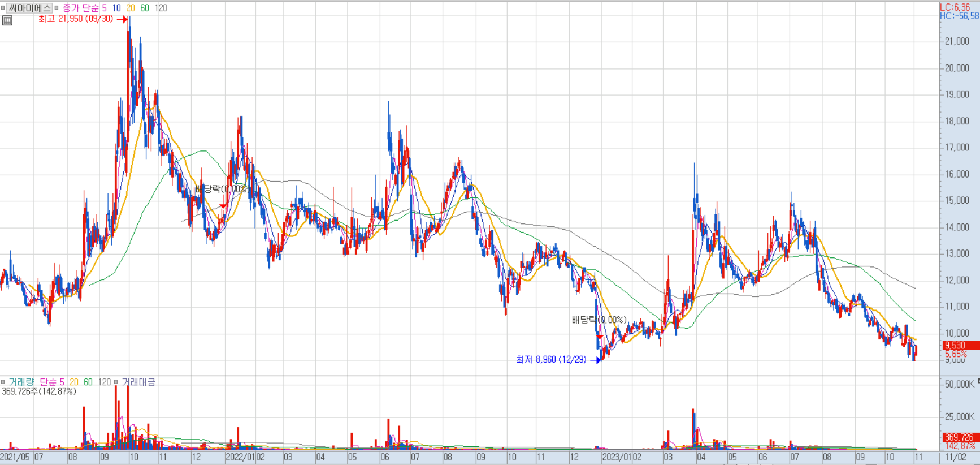Click the square marker before 거래량

(x=3, y=382)
